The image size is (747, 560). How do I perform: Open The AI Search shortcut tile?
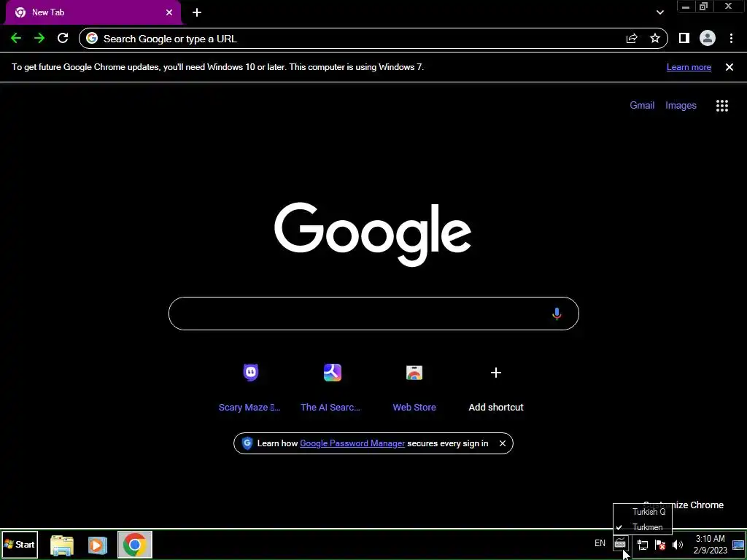click(x=332, y=386)
